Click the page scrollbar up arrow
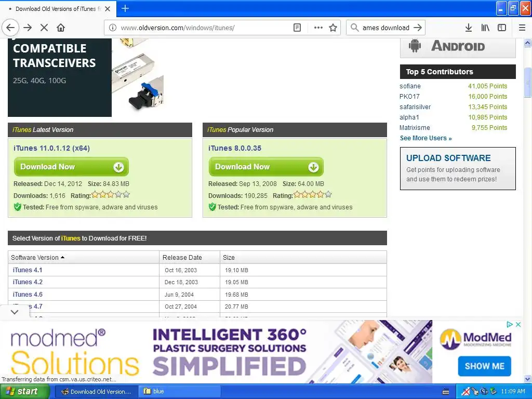The height and width of the screenshot is (399, 532). click(527, 43)
